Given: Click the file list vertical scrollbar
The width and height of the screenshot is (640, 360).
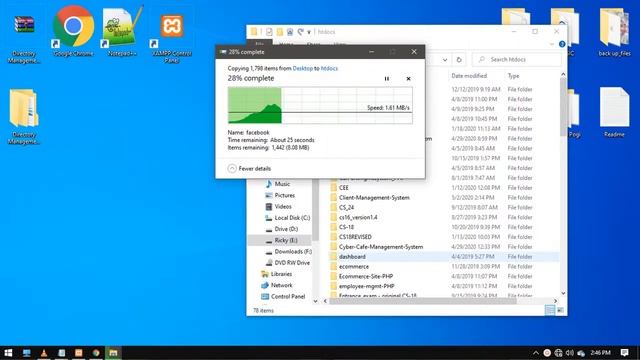Looking at the screenshot, I should tap(563, 107).
